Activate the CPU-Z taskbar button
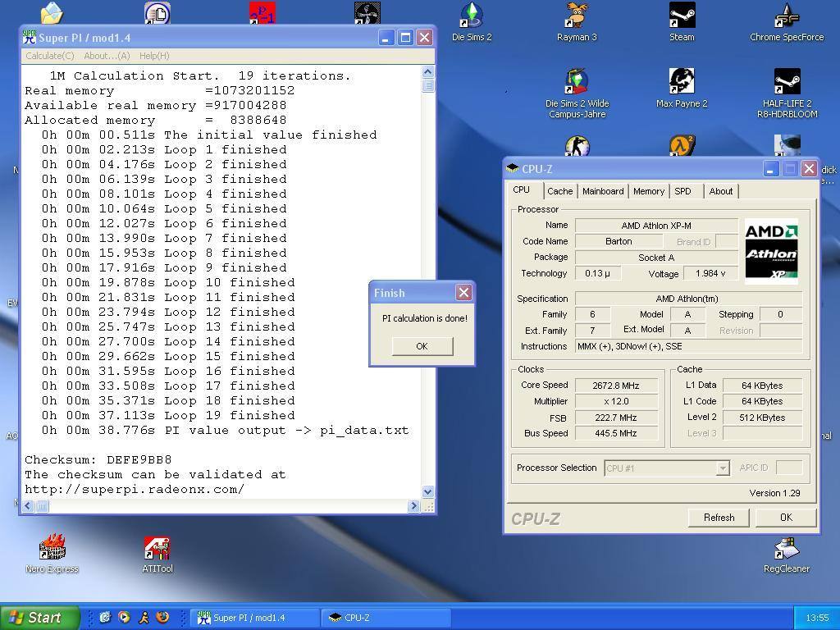840x630 pixels. point(386,618)
